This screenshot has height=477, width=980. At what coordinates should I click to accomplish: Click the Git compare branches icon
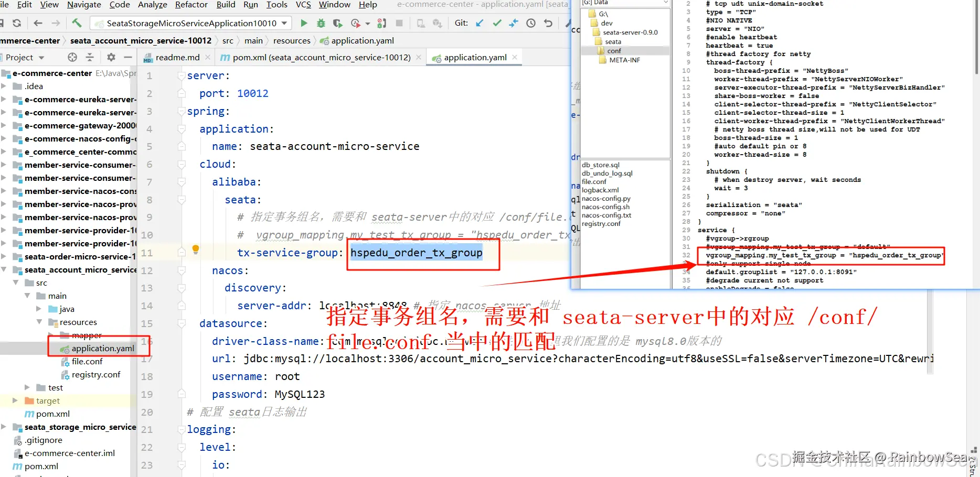514,23
